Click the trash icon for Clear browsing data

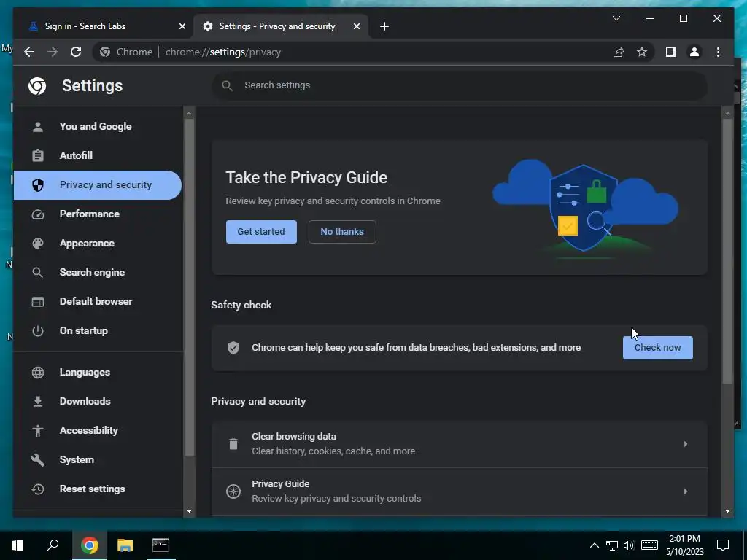point(233,444)
